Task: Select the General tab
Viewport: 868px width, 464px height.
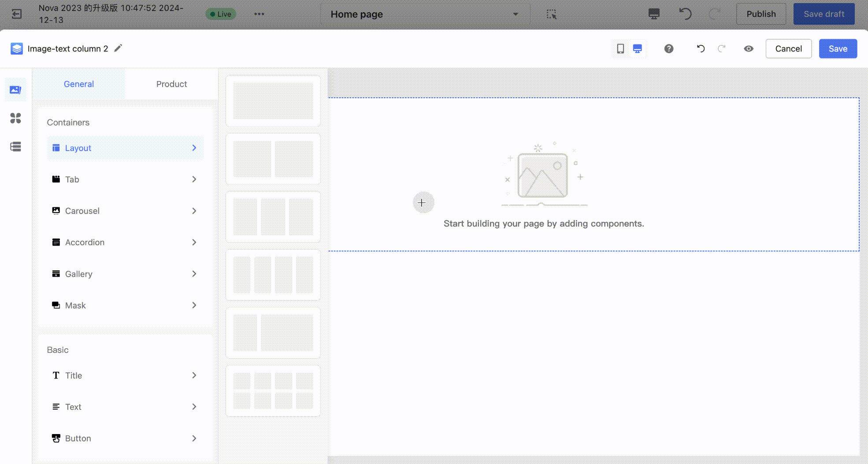Action: [78, 84]
